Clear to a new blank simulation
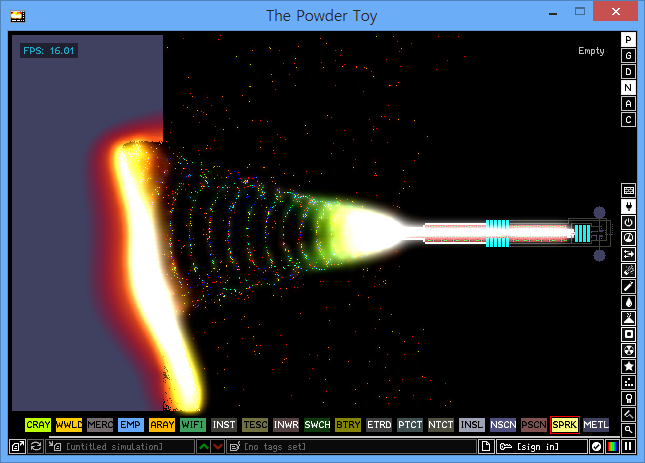Image resolution: width=645 pixels, height=463 pixels. 486,447
